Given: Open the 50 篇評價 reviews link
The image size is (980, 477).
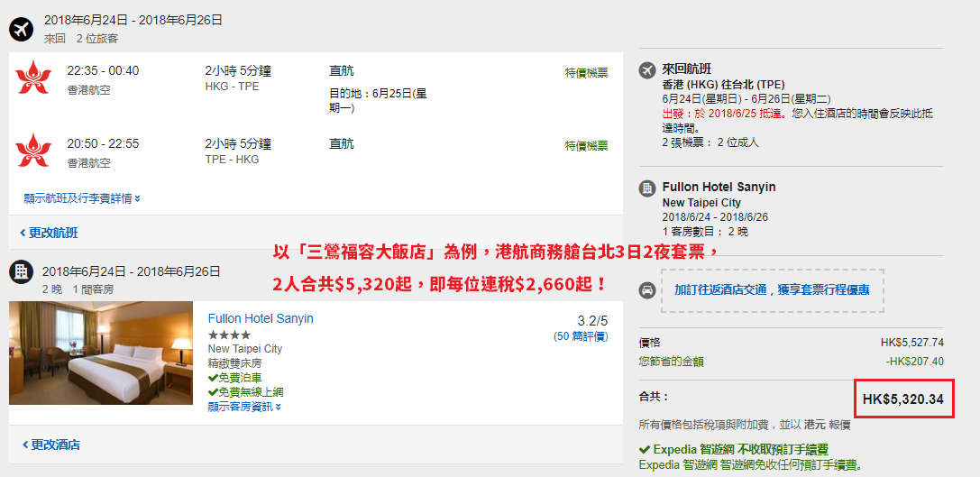Looking at the screenshot, I should (581, 336).
